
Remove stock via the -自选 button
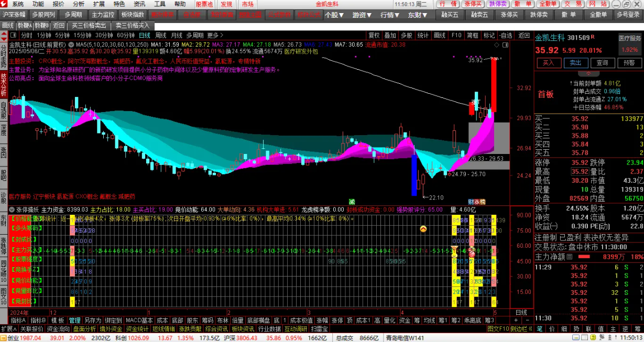(506, 36)
